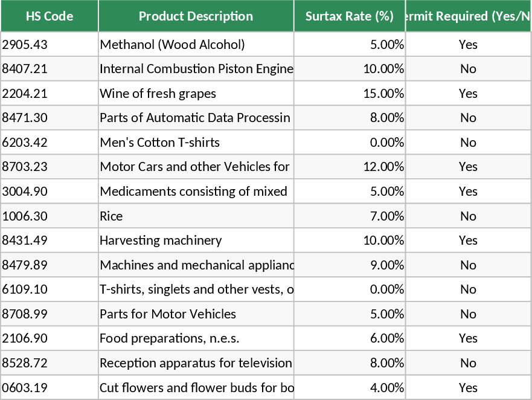The image size is (532, 400).
Task: Click the Wine of fresh grapes cell
Action: point(196,94)
